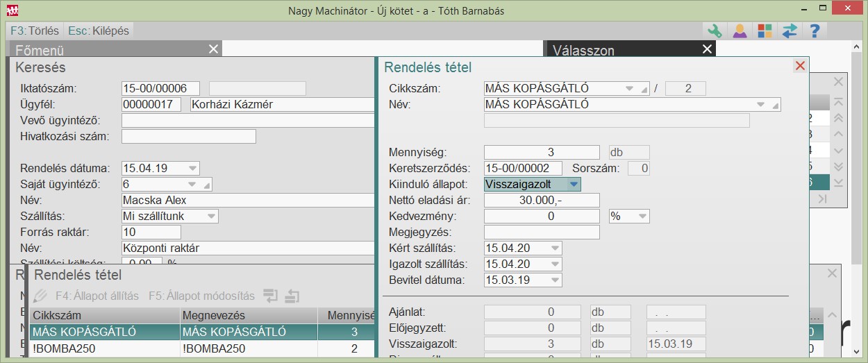Screen dimensions: 868x363
Task: Click the Nettó eladási ár field
Action: click(x=542, y=201)
